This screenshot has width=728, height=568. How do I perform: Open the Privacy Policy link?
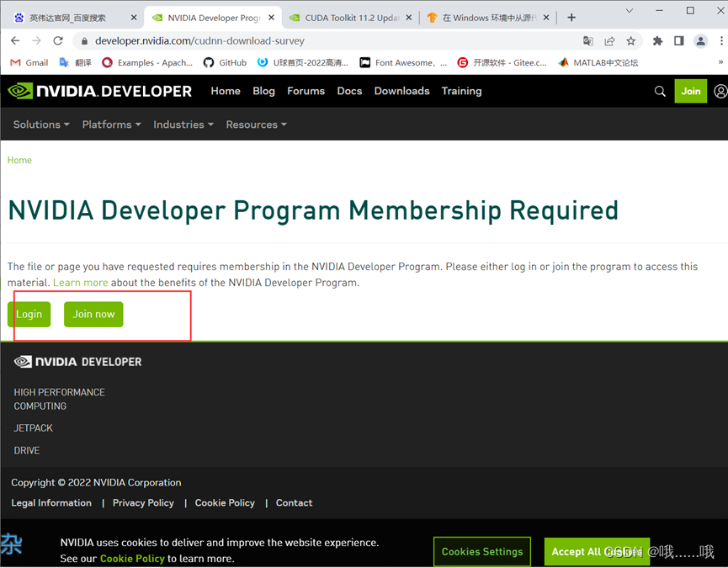coord(143,502)
